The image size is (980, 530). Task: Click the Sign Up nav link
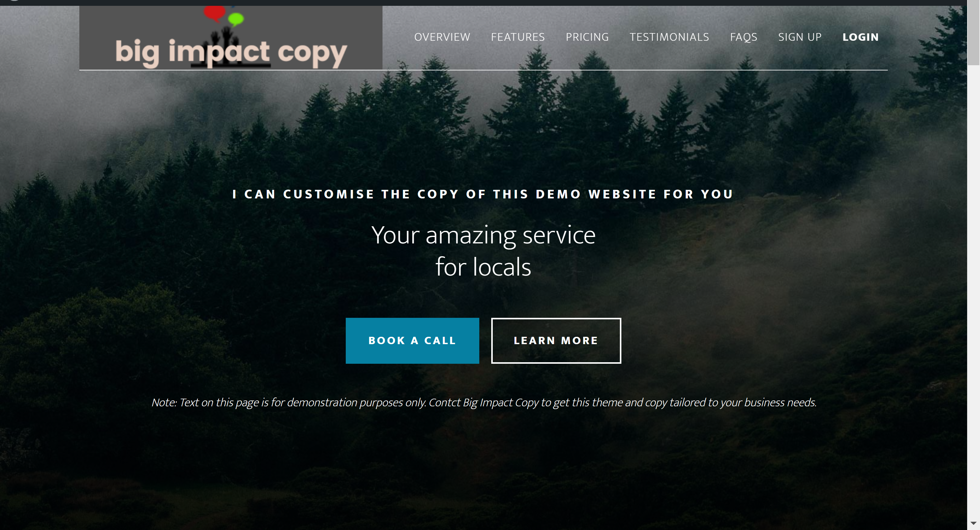coord(800,37)
